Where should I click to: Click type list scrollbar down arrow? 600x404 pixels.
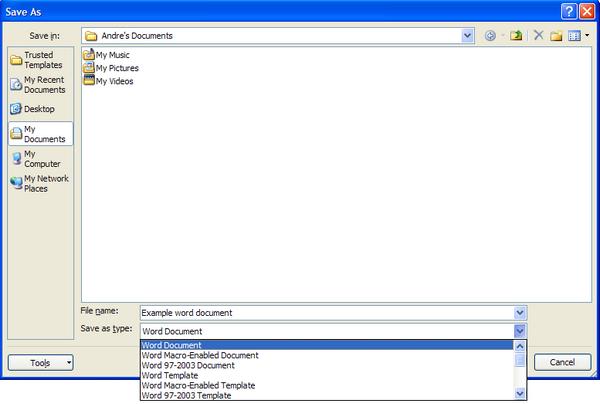pos(520,393)
